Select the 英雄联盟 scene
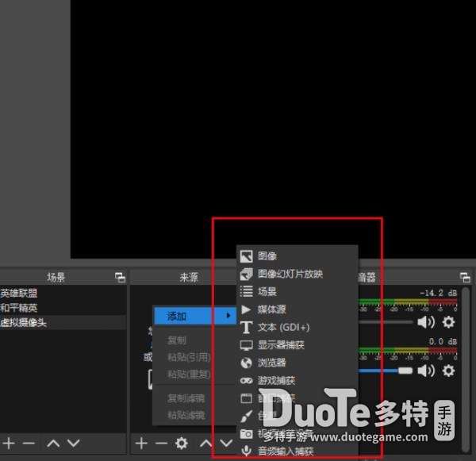 (63, 294)
